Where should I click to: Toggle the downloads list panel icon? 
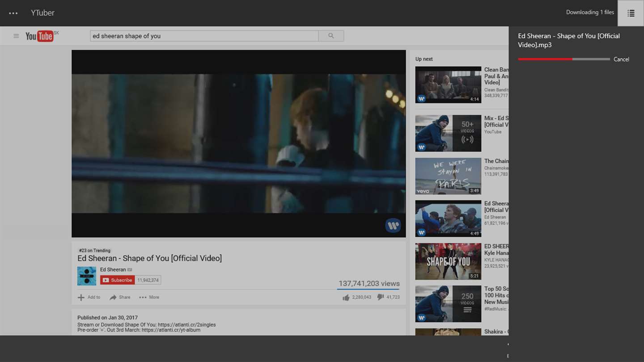[x=631, y=13]
